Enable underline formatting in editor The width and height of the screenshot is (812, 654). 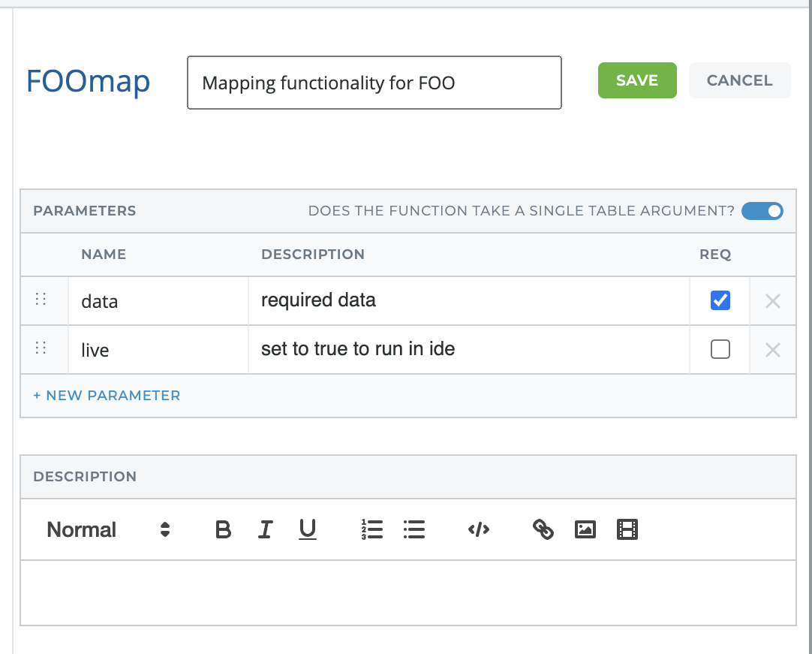coord(308,530)
